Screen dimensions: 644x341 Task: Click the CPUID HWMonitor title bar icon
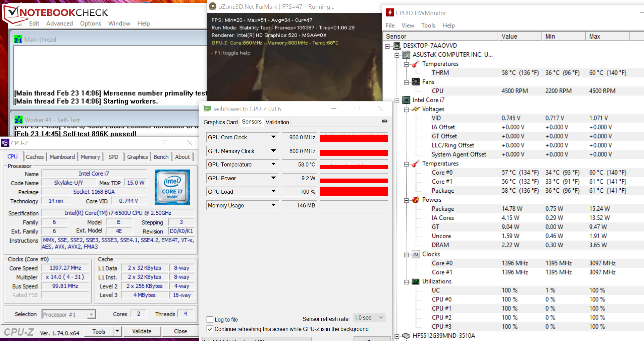pyautogui.click(x=390, y=13)
